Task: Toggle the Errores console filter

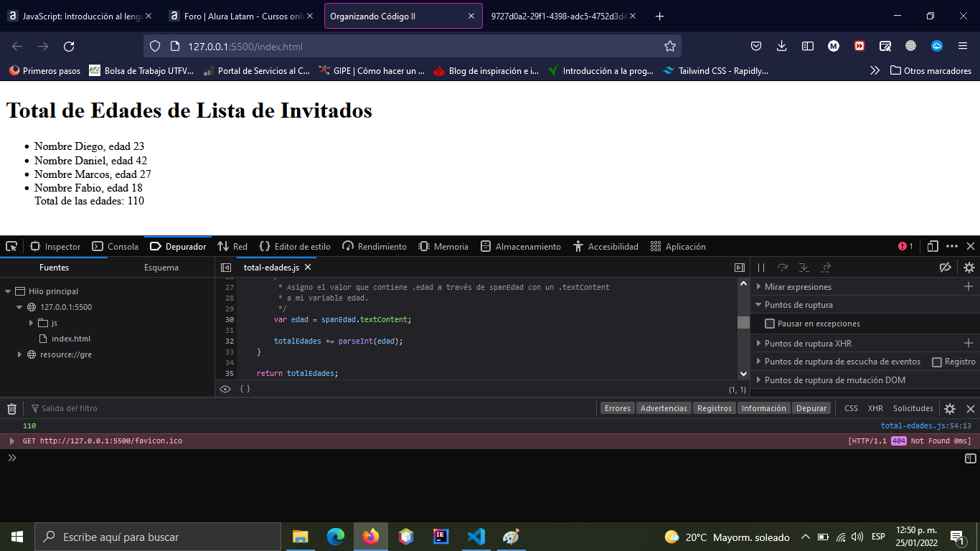Action: (618, 408)
